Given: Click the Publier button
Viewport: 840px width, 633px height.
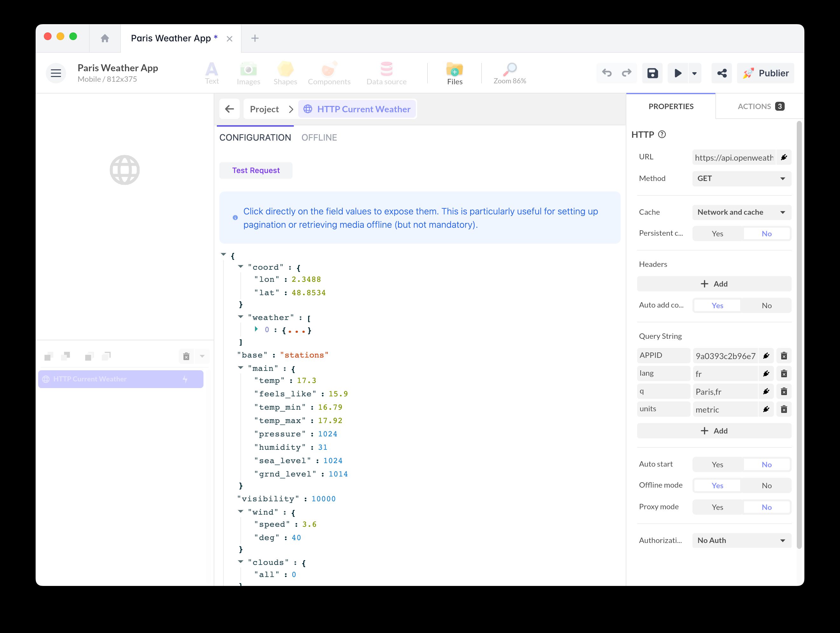Looking at the screenshot, I should click(765, 73).
